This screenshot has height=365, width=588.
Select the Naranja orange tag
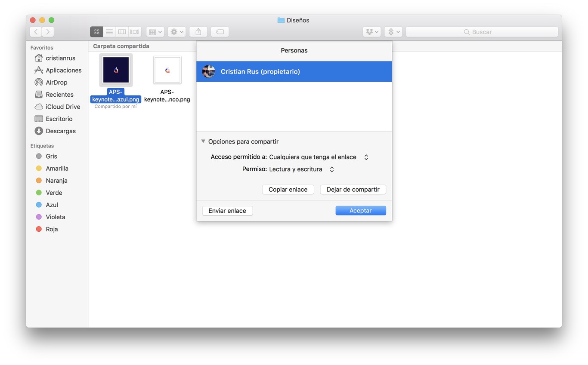coord(56,181)
